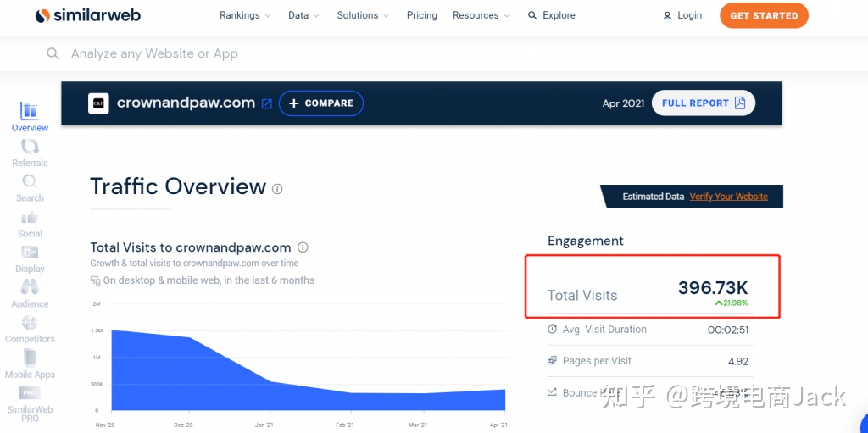Click the Pages per Visit icon
Screen dimensions: 868x433
[552, 360]
